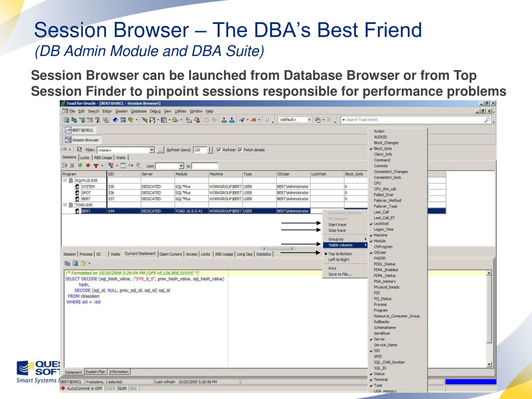Click the statement editor vertical scrollbar

pyautogui.click(x=489, y=319)
